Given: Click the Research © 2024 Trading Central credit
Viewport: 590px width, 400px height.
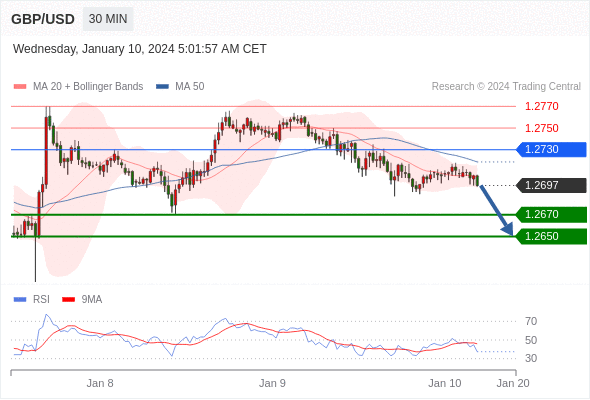Looking at the screenshot, I should pos(506,87).
